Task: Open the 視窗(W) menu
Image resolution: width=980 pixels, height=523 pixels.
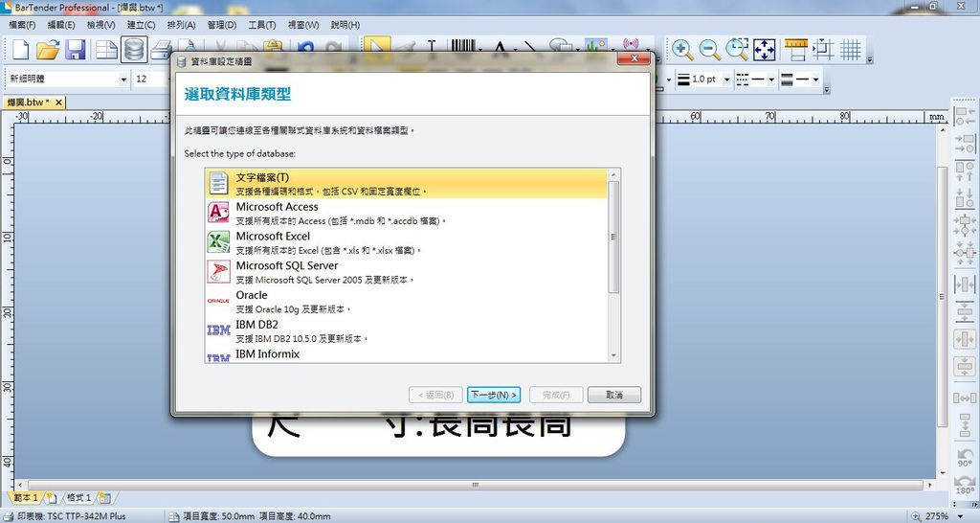Action: click(303, 25)
